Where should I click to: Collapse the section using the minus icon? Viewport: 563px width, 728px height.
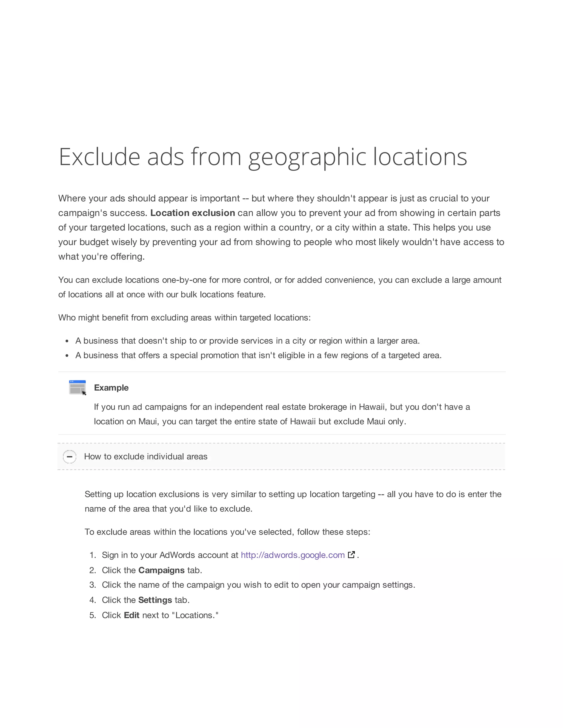coord(70,456)
